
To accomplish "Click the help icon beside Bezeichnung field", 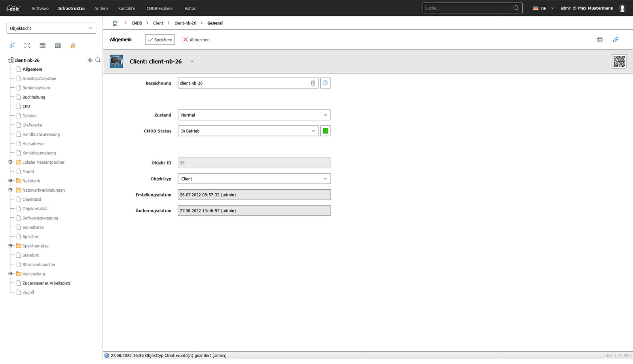I will coord(325,83).
